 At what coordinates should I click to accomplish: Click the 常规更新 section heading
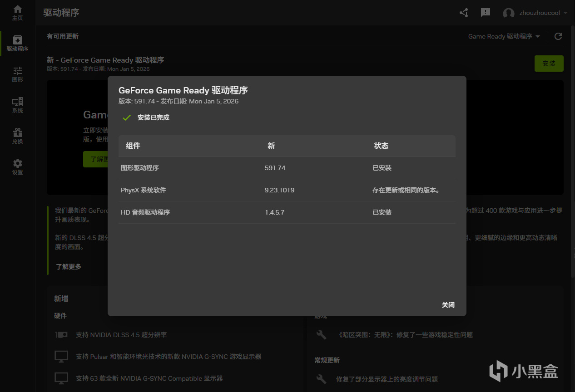click(327, 360)
